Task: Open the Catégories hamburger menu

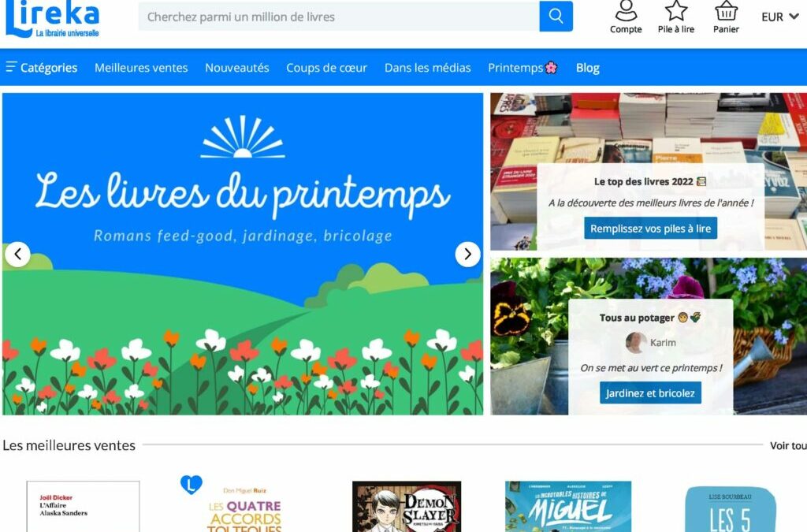Action: click(x=42, y=68)
